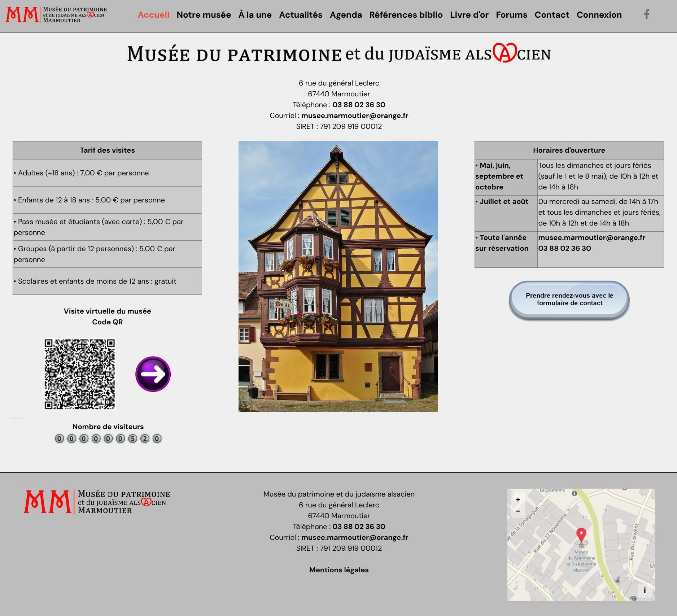Viewport: 677px width, 616px height.
Task: Open the Notre musée page
Action: click(203, 15)
